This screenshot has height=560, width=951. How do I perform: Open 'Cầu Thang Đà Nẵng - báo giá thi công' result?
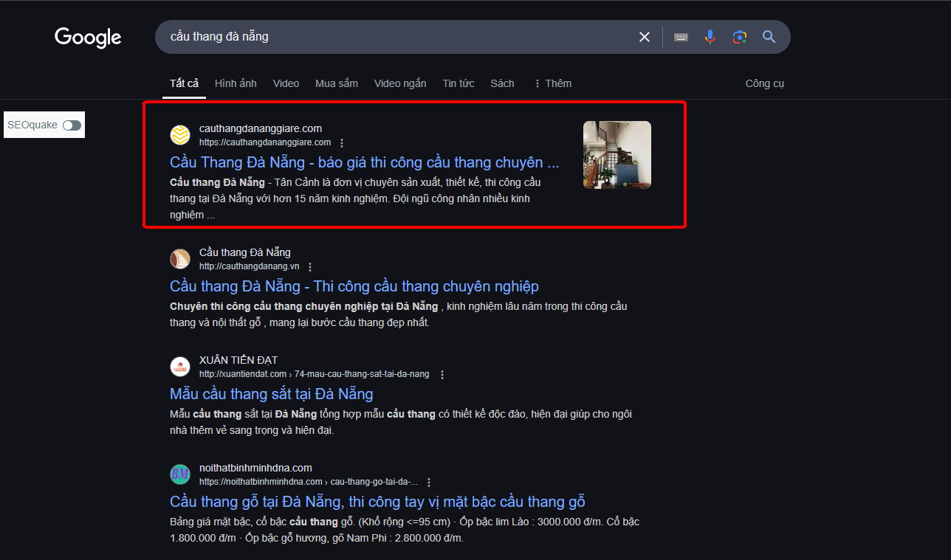(x=365, y=162)
